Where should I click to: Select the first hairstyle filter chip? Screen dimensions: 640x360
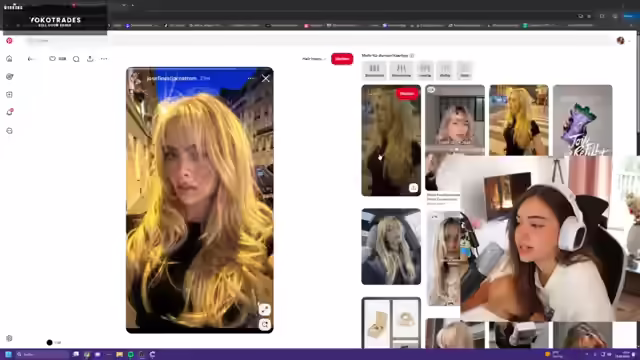pos(374,70)
